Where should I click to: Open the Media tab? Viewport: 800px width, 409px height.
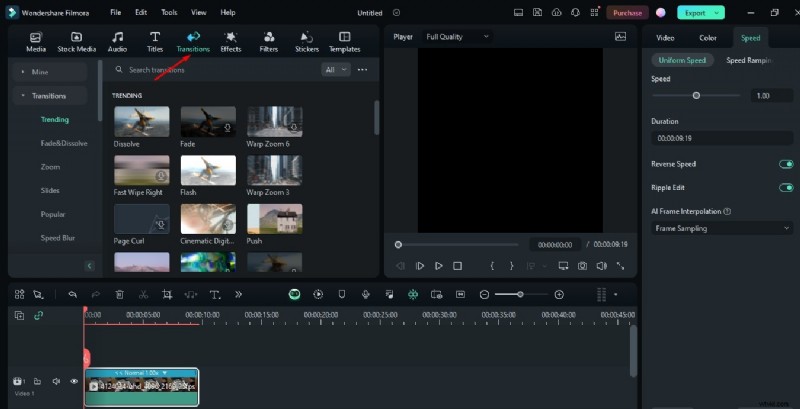click(x=36, y=42)
